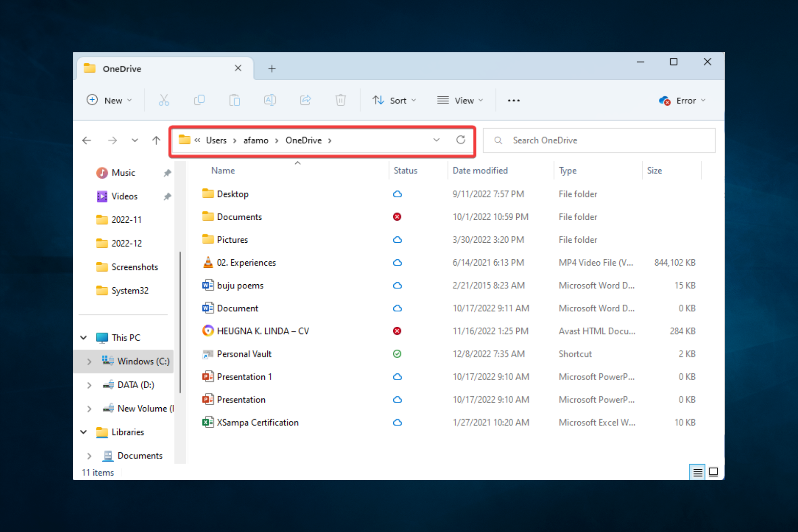The height and width of the screenshot is (532, 798).
Task: Go back with the left arrow
Action: point(86,140)
